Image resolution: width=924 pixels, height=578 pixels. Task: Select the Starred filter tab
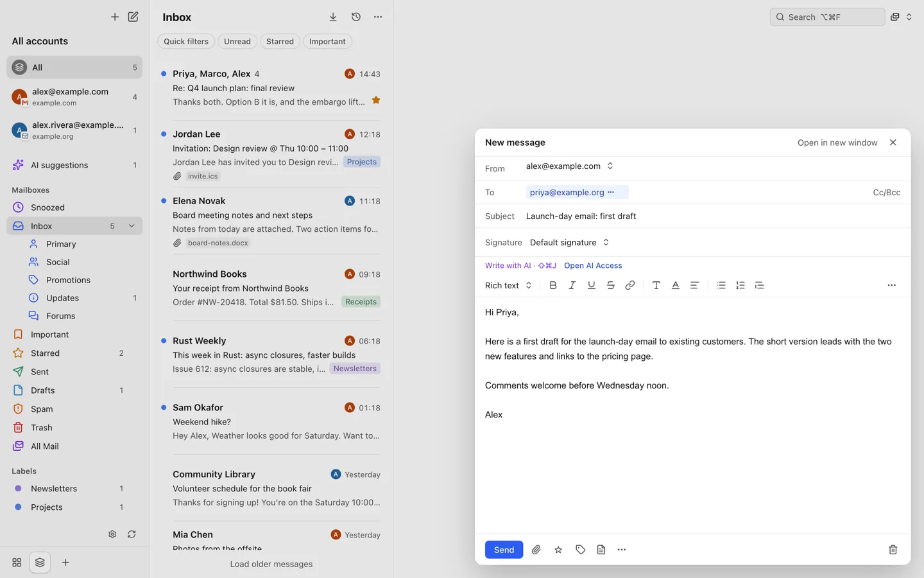(x=280, y=41)
